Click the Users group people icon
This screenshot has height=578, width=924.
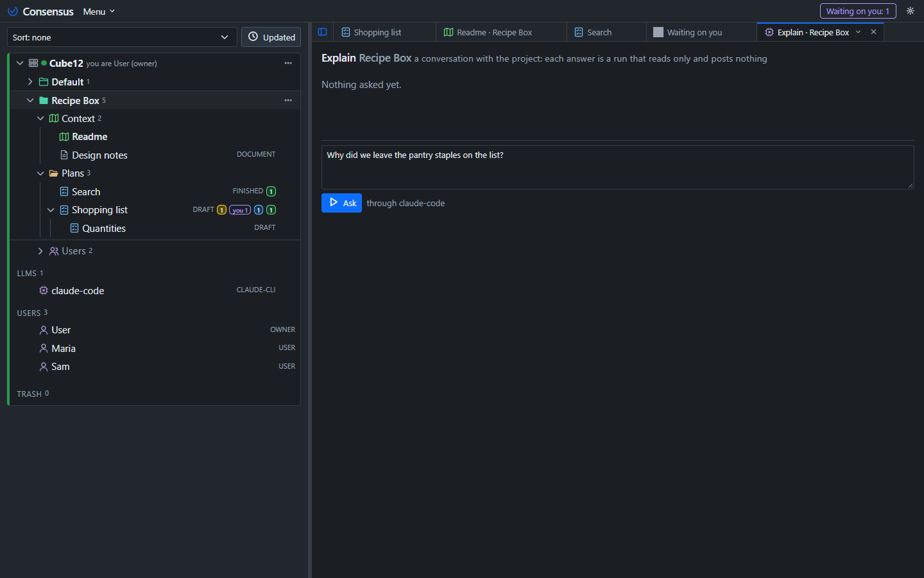coord(54,251)
